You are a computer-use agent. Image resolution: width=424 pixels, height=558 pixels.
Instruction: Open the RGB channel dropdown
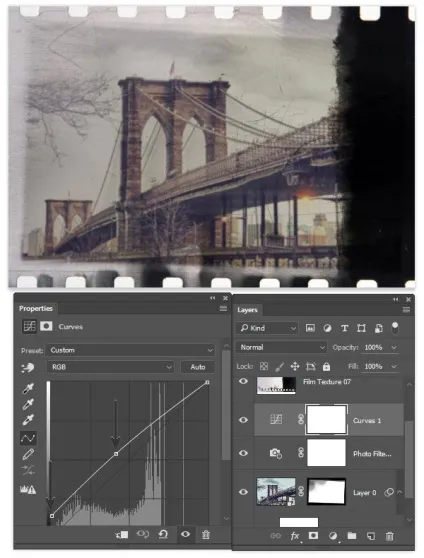(110, 367)
